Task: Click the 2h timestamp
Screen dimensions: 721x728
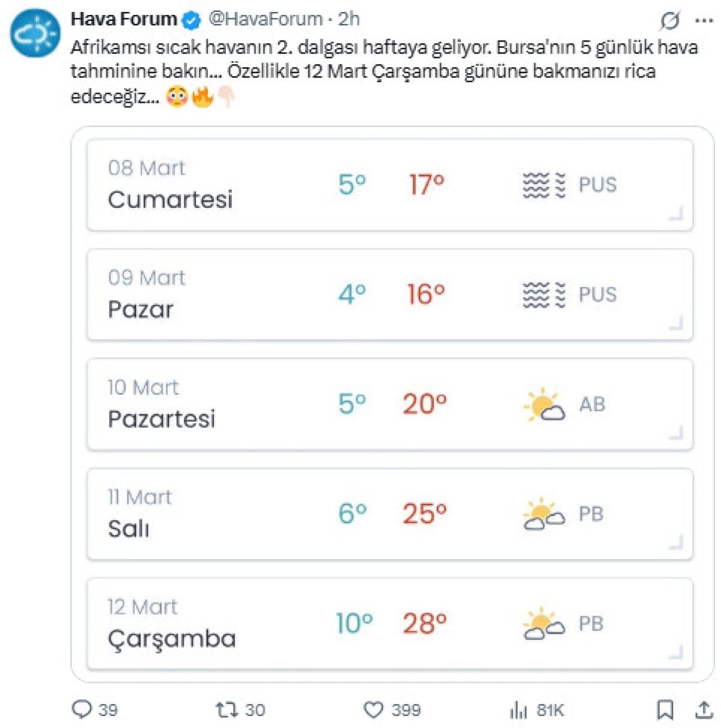Action: tap(348, 19)
